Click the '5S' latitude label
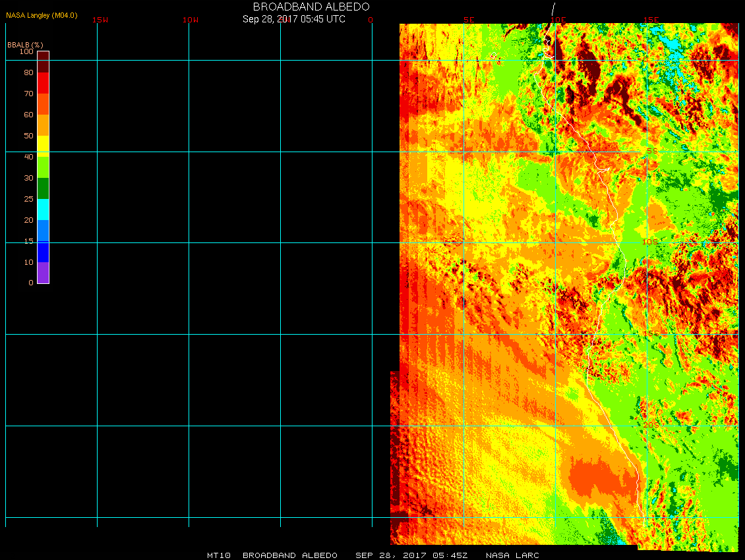Viewport: 745px width, 560px height. tap(652, 151)
